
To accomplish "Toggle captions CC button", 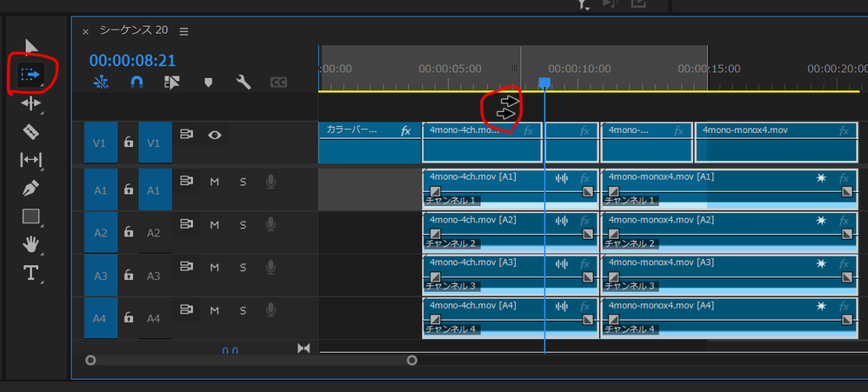I will click(278, 83).
